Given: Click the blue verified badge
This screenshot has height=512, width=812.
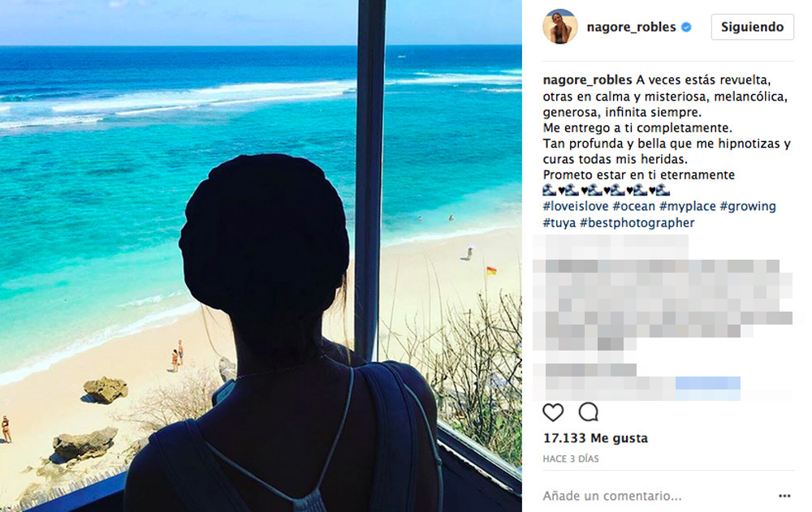Looking at the screenshot, I should click(x=686, y=28).
